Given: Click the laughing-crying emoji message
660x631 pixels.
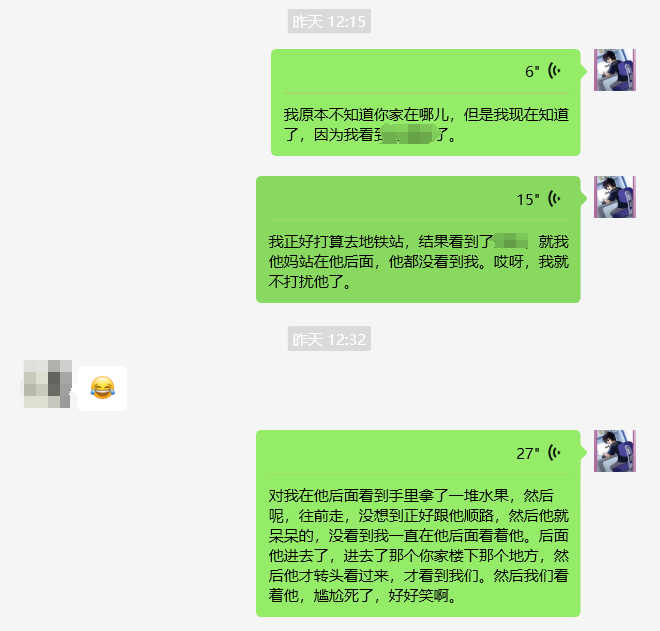Looking at the screenshot, I should coord(102,388).
